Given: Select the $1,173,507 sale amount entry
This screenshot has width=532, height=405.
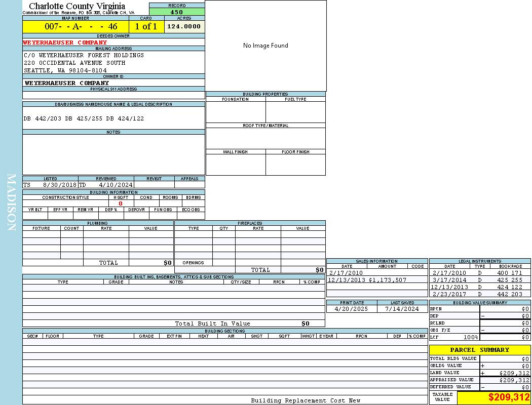Looking at the screenshot, I should click(x=387, y=280).
